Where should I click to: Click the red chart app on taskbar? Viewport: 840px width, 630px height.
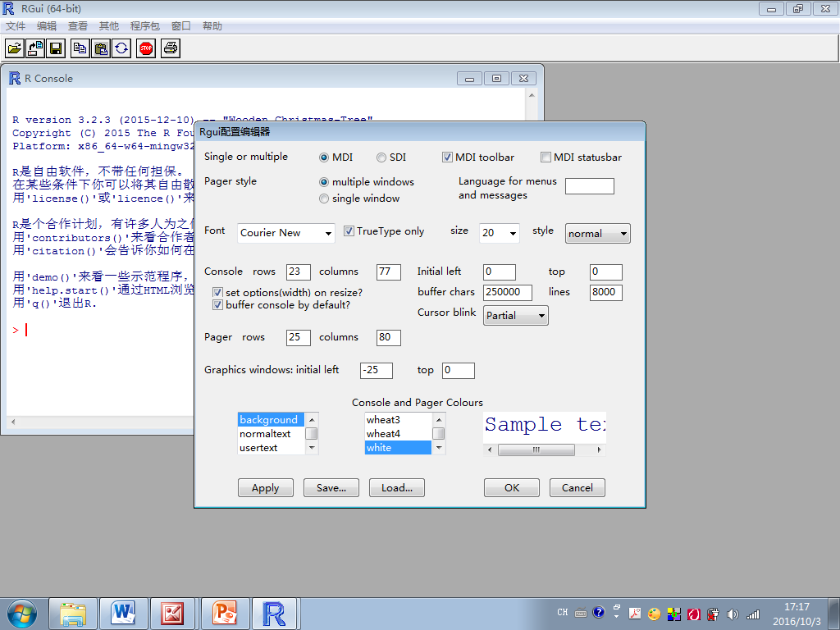pyautogui.click(x=173, y=614)
